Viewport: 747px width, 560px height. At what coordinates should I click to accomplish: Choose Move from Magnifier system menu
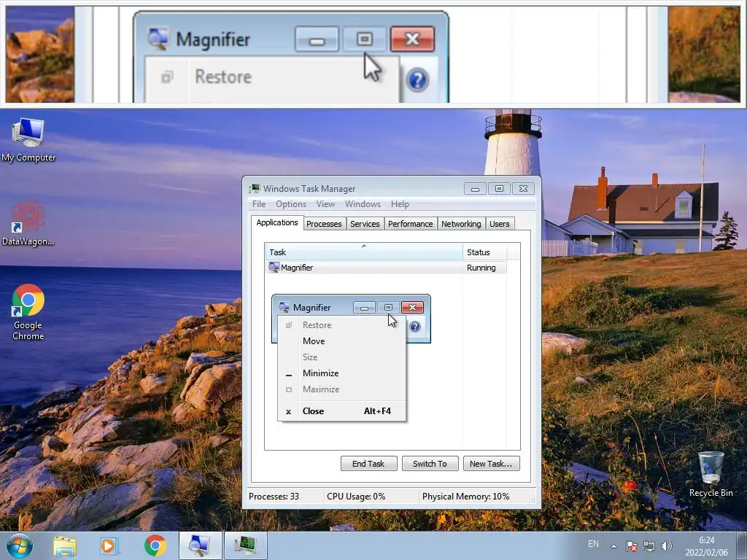[x=341, y=341]
